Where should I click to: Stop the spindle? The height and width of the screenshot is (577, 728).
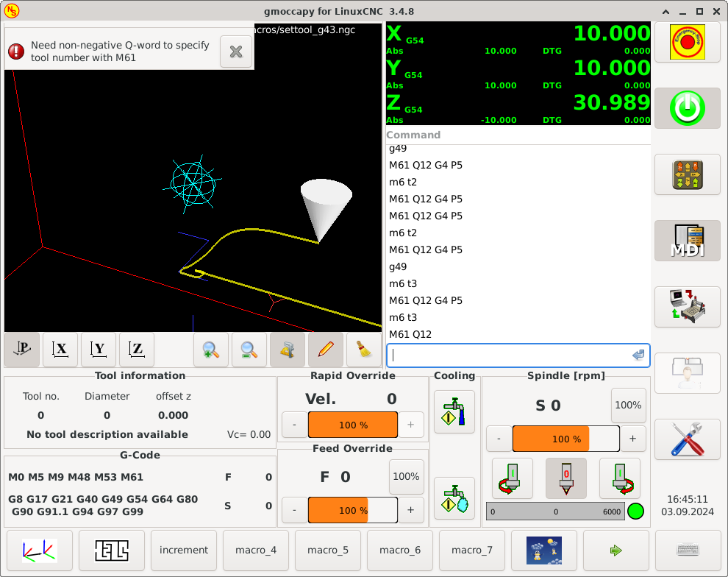pos(566,478)
